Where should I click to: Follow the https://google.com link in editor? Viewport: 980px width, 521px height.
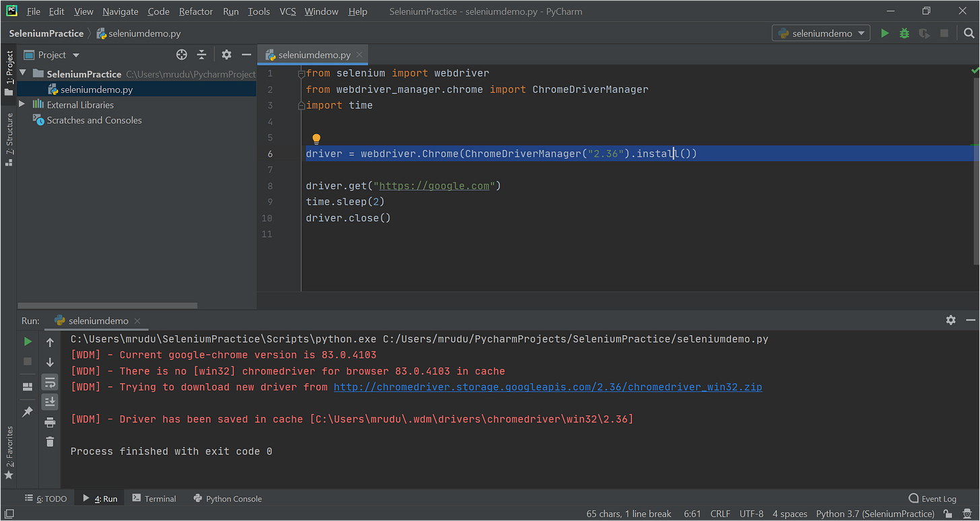(x=434, y=185)
